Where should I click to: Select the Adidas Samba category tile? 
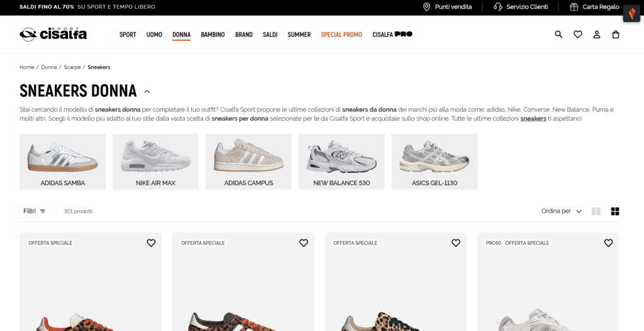pyautogui.click(x=62, y=162)
